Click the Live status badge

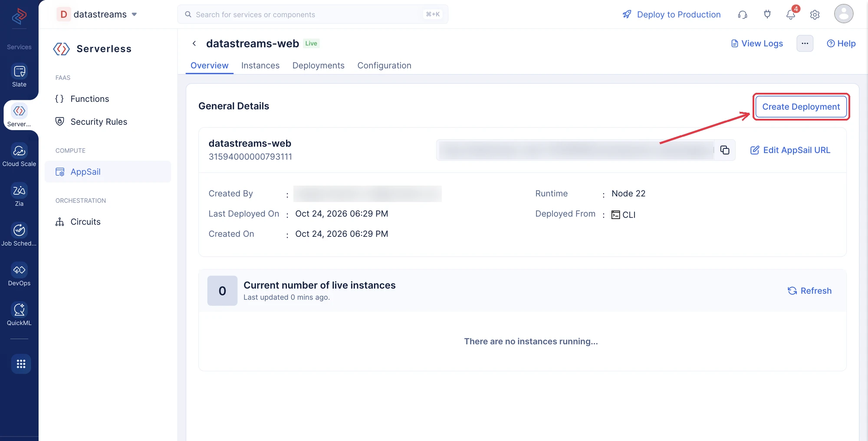click(311, 43)
